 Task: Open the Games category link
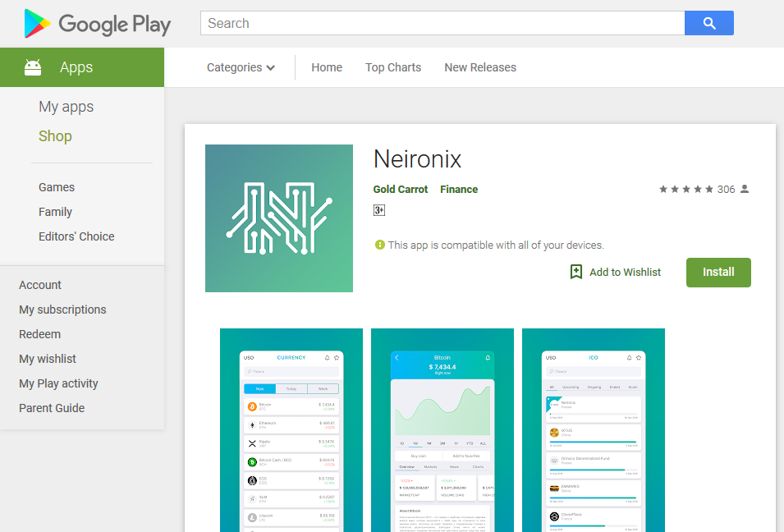(x=57, y=187)
